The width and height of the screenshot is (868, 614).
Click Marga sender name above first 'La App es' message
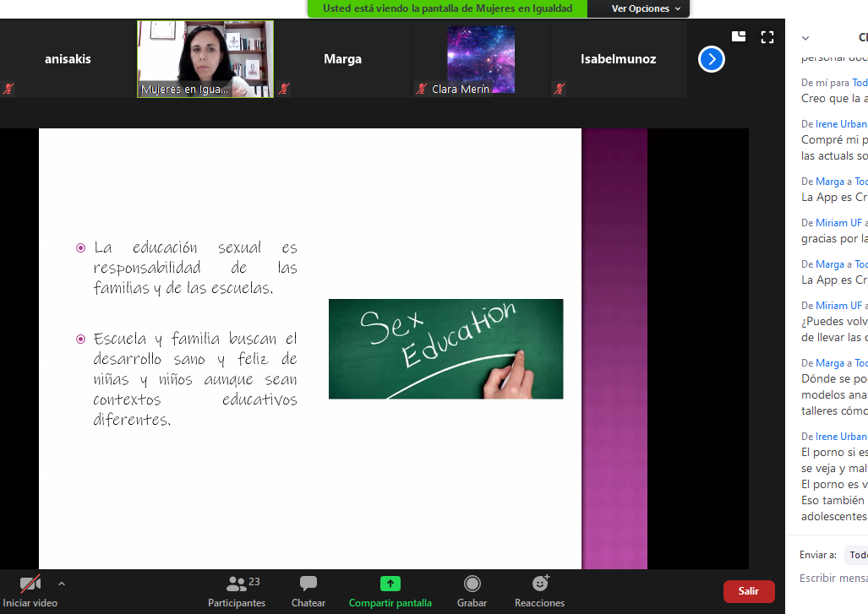(830, 182)
